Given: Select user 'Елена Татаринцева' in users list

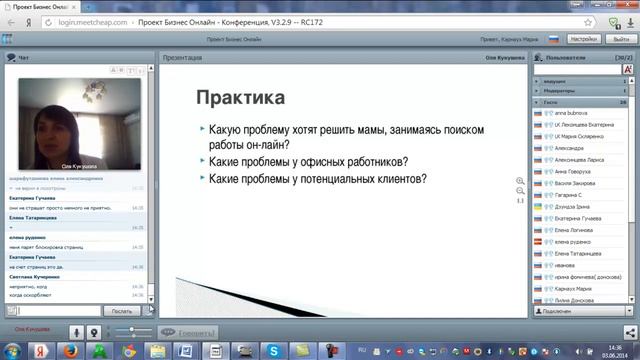Looking at the screenshot, I should click(580, 254).
